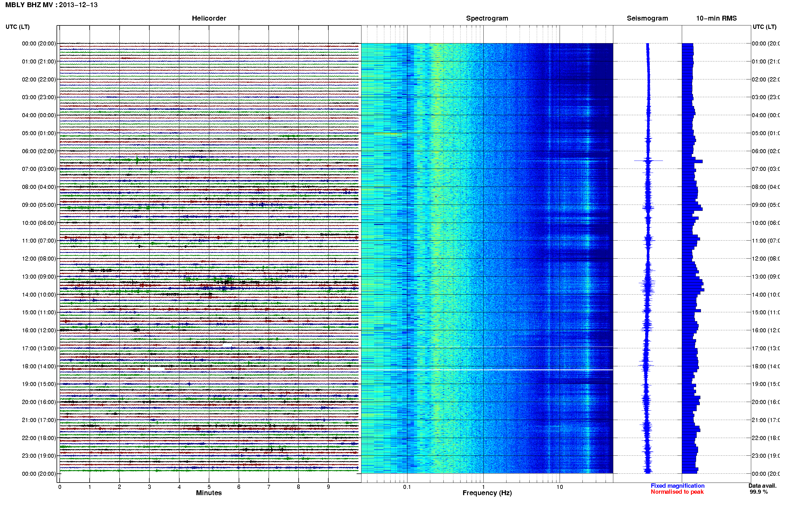Select the Seismogram panel heading
The image size is (812, 508).
tap(647, 18)
